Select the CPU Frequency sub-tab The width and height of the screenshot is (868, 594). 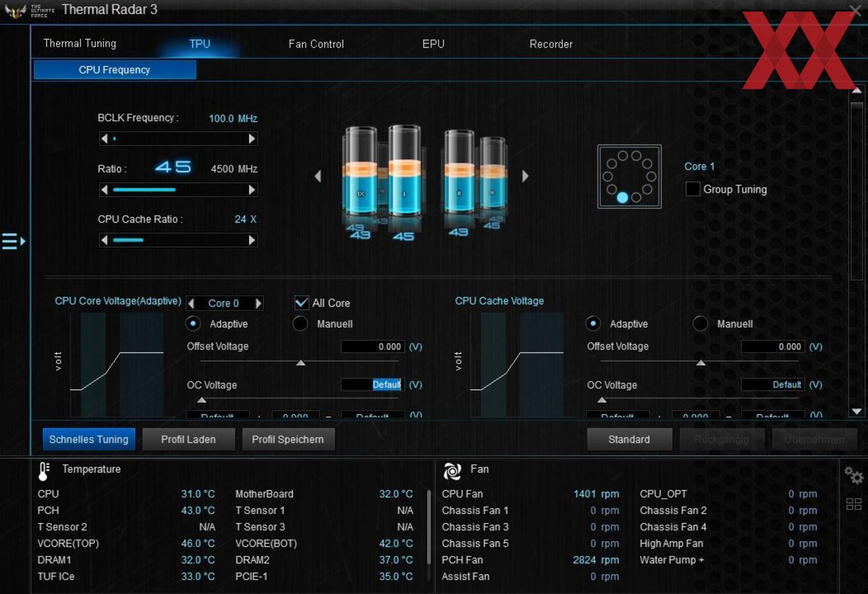[115, 70]
